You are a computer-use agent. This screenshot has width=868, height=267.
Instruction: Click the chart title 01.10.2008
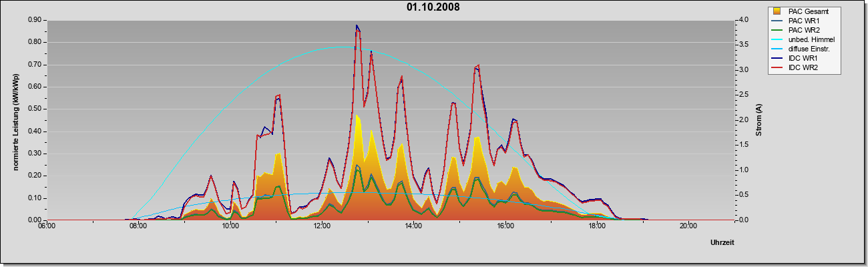[433, 7]
